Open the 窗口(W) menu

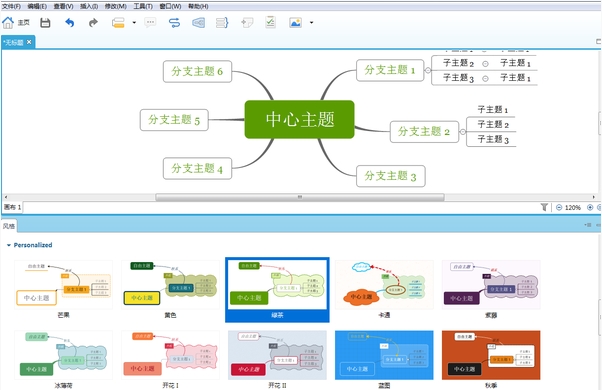click(170, 6)
